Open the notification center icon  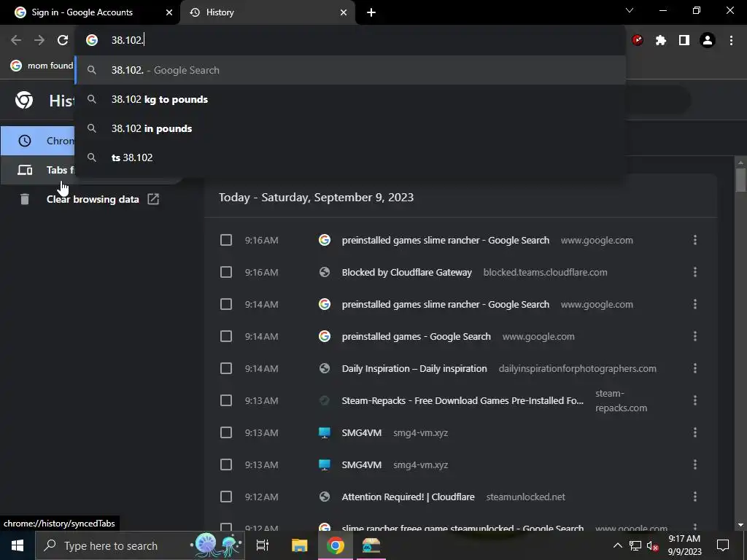click(723, 545)
